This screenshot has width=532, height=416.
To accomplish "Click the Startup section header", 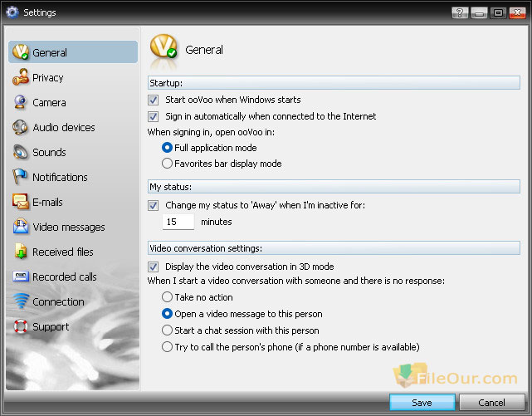I will [334, 83].
